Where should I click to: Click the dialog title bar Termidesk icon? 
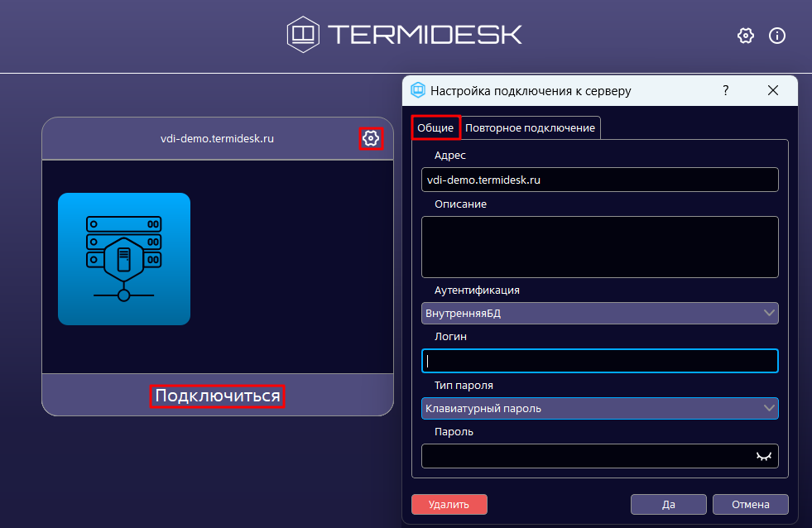point(418,91)
